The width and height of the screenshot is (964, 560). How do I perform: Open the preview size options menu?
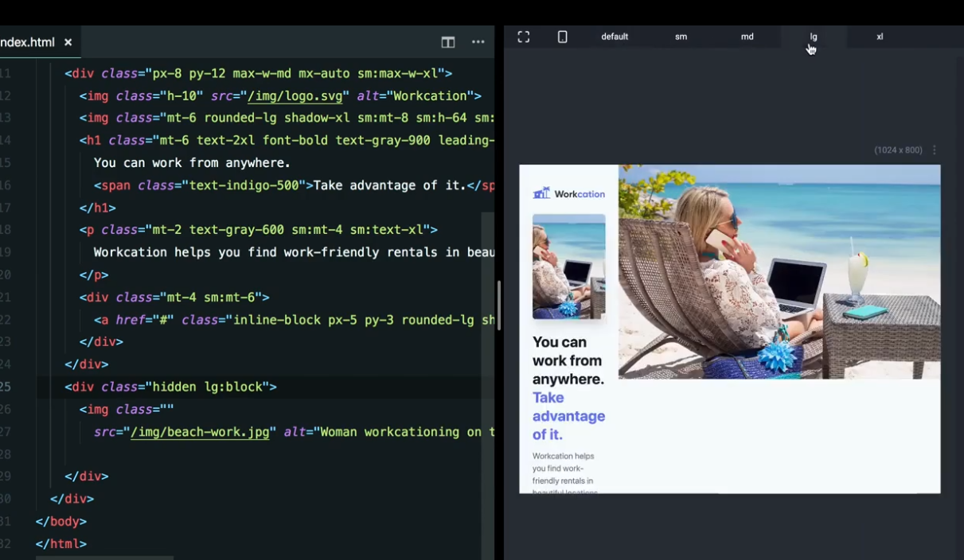pos(935,150)
